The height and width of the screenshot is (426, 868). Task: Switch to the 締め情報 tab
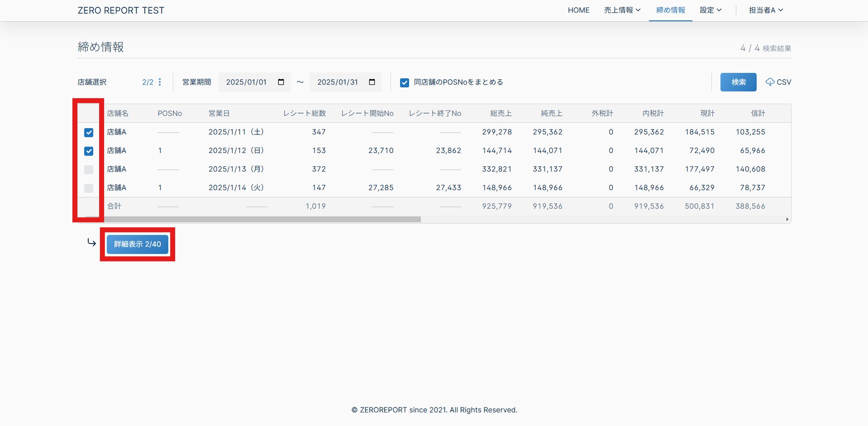click(x=670, y=10)
